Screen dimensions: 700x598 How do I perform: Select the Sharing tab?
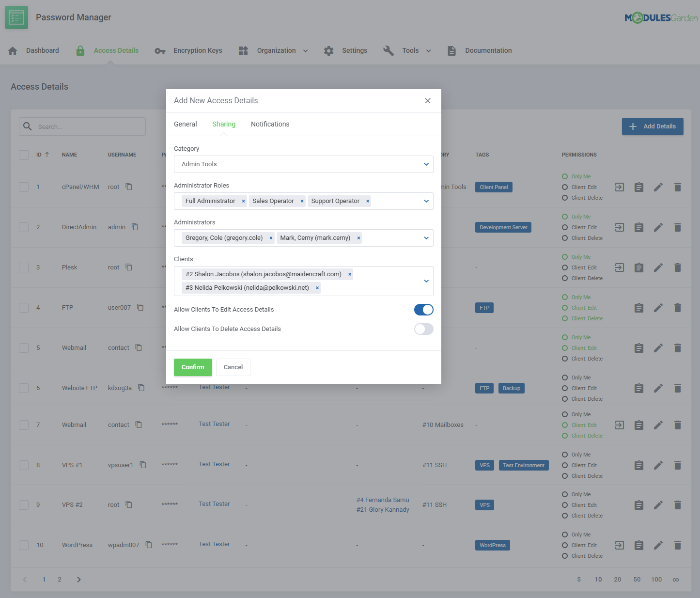click(224, 124)
